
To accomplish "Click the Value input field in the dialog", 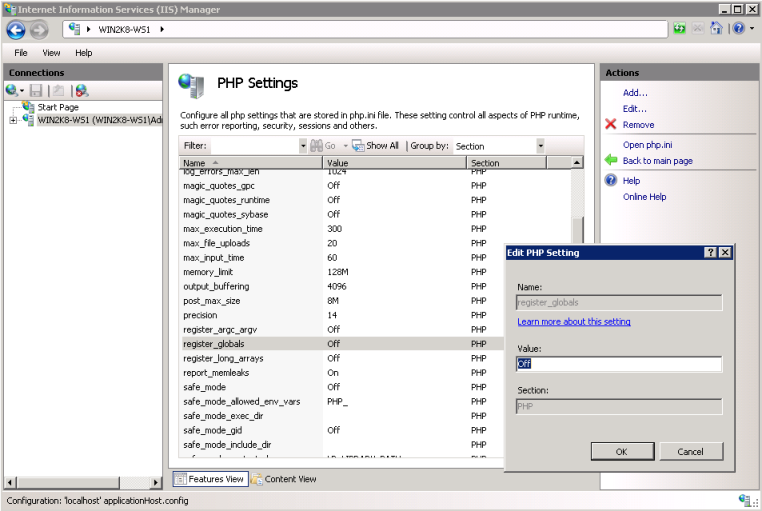I will [618, 364].
